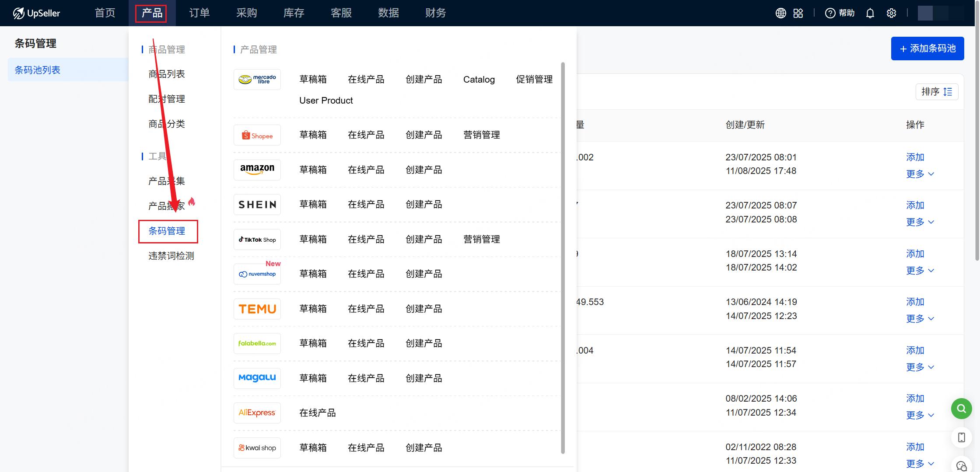This screenshot has height=472, width=980.
Task: Open 违禁词检测 tool
Action: pos(171,256)
